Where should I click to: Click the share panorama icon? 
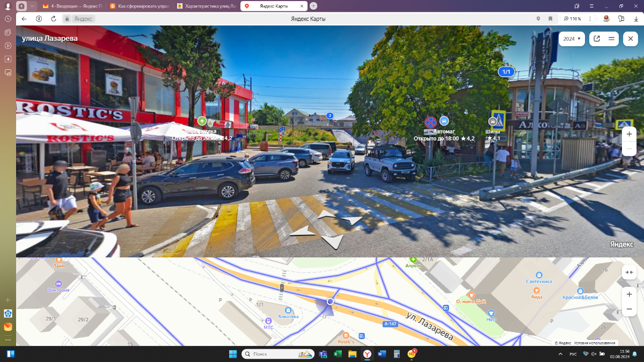click(596, 39)
